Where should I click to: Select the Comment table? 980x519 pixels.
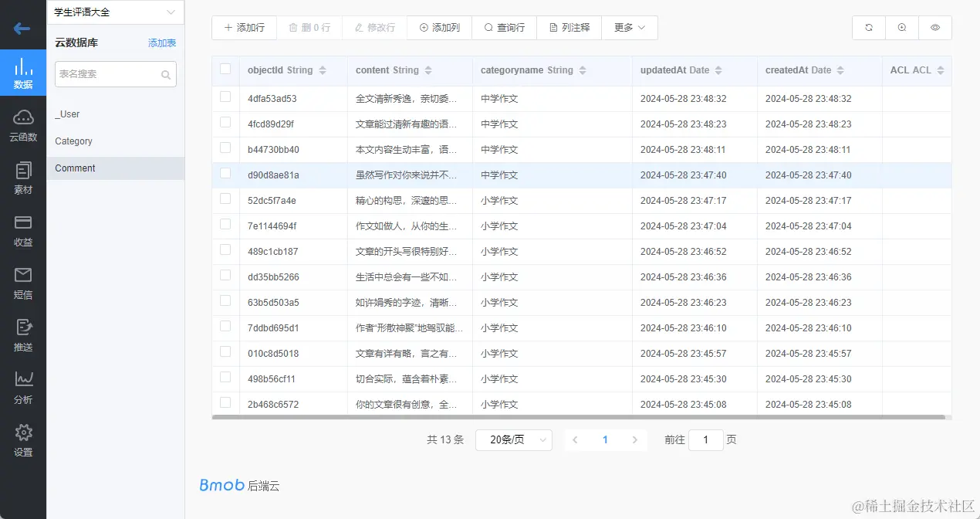point(116,168)
